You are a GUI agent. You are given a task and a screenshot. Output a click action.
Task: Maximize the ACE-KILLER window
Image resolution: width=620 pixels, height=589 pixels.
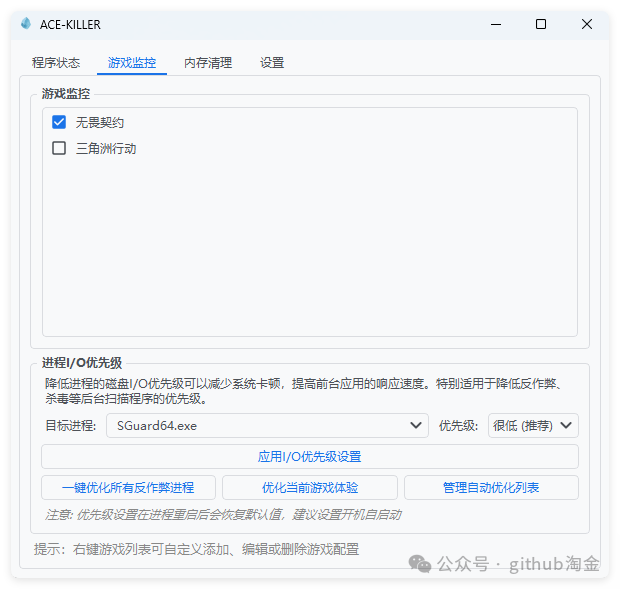541,25
